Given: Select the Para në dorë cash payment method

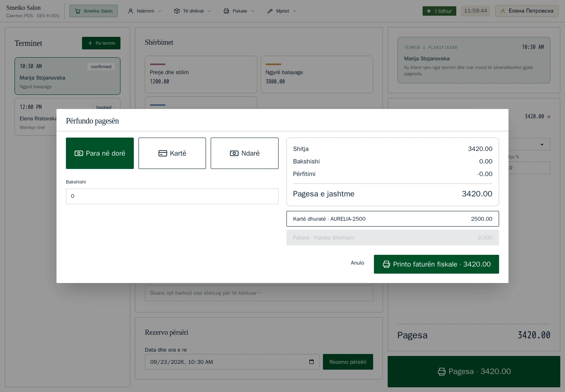Looking at the screenshot, I should click(100, 153).
